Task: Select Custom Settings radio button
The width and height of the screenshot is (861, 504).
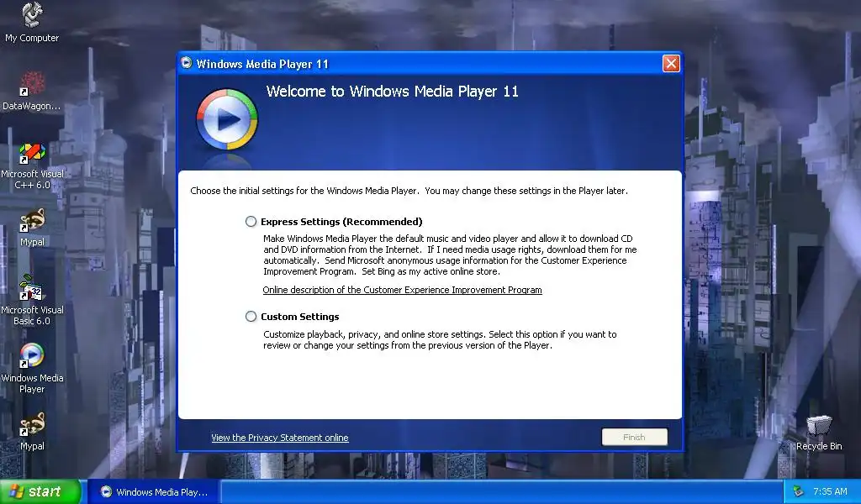Action: point(251,317)
